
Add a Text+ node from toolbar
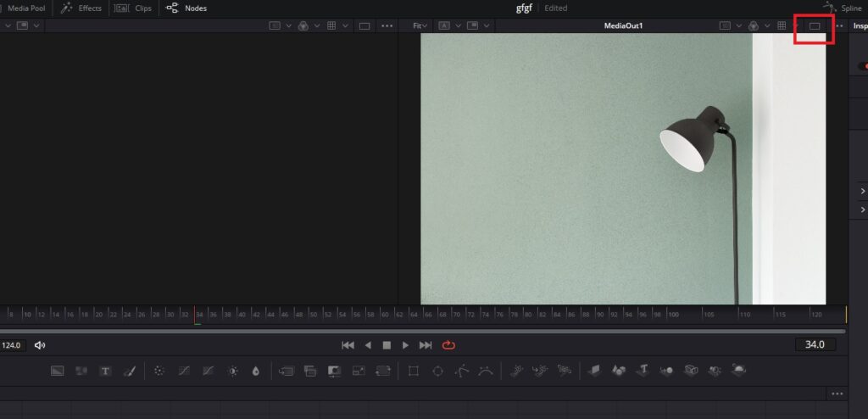(x=105, y=371)
